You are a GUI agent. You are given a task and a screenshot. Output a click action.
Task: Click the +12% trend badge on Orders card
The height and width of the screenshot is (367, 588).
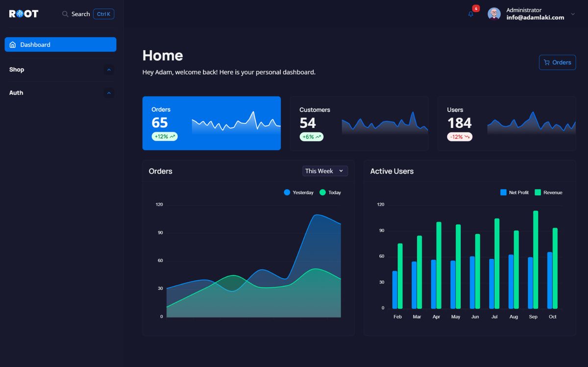click(165, 137)
